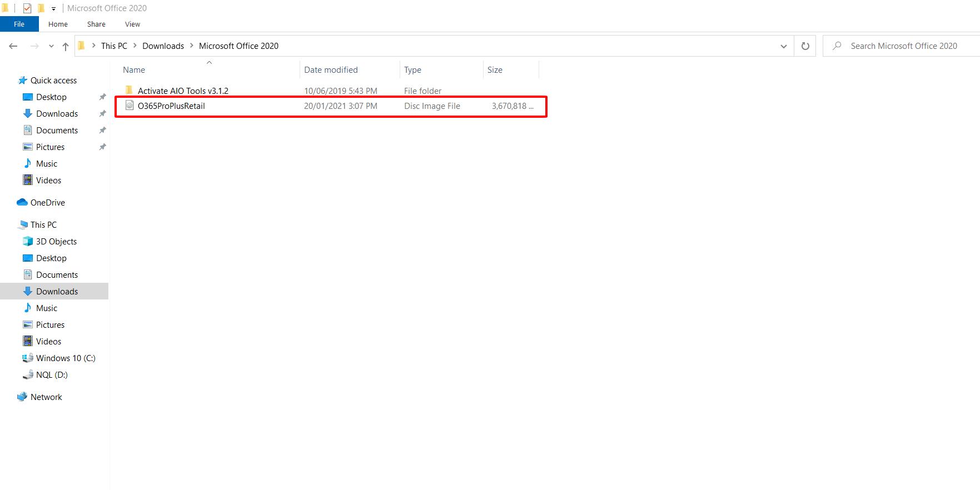Open Desktop under This PC

point(51,258)
